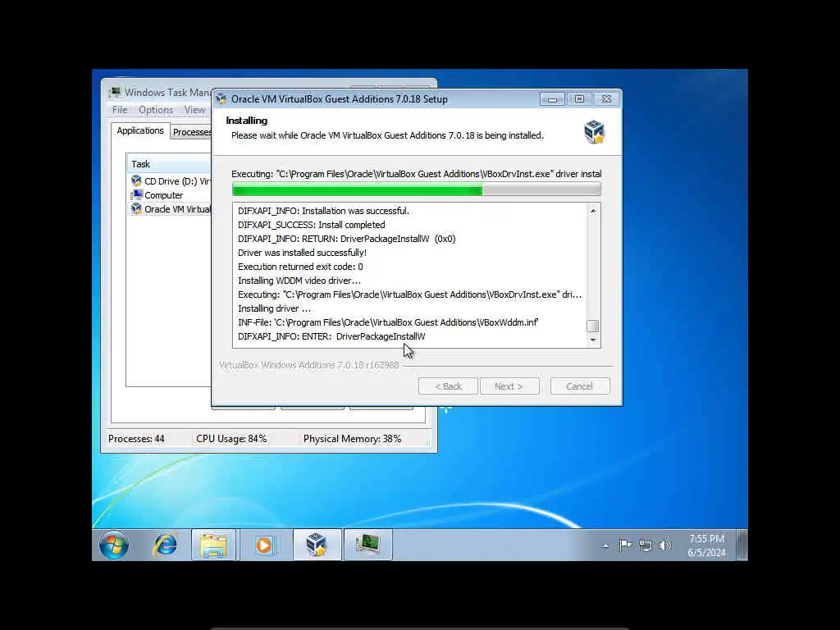Click log line 'Installing driver ...'

click(274, 308)
